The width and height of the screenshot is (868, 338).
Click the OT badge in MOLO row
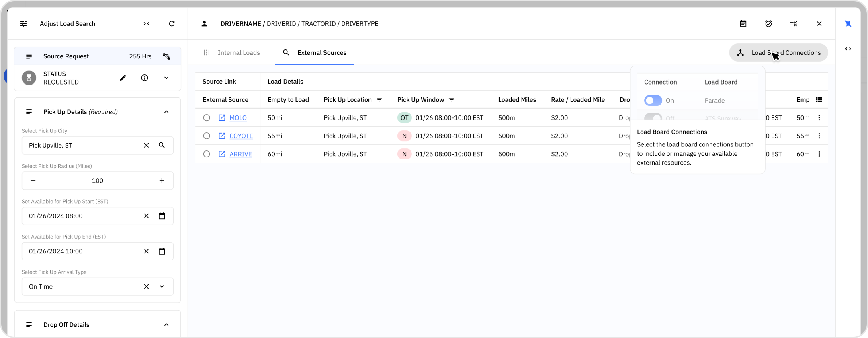point(404,118)
